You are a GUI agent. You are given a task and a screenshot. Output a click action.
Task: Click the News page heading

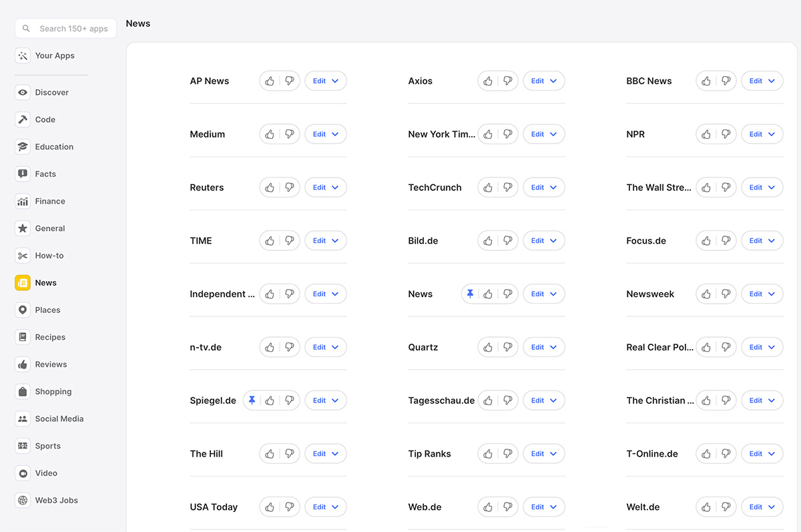138,23
